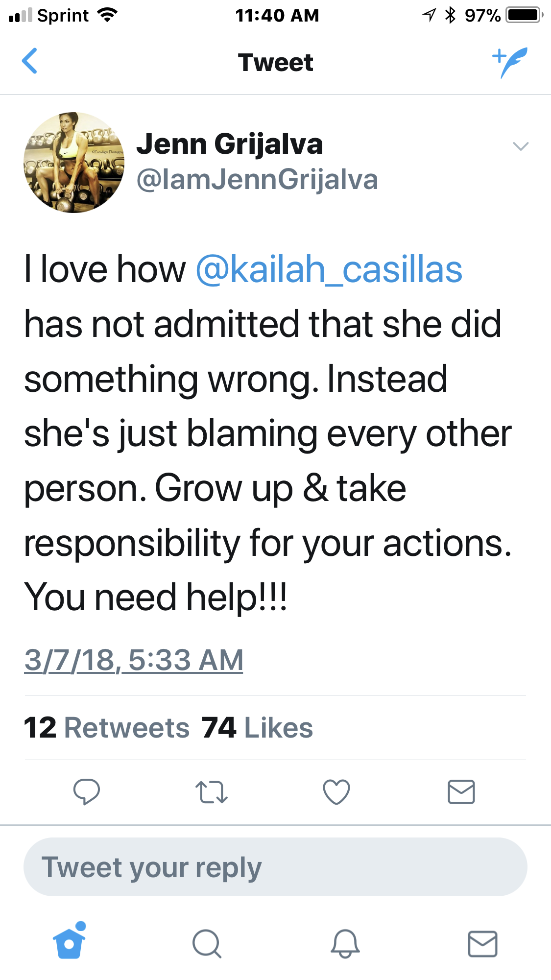
Task: Compose a new tweet with feather icon
Action: (x=510, y=62)
